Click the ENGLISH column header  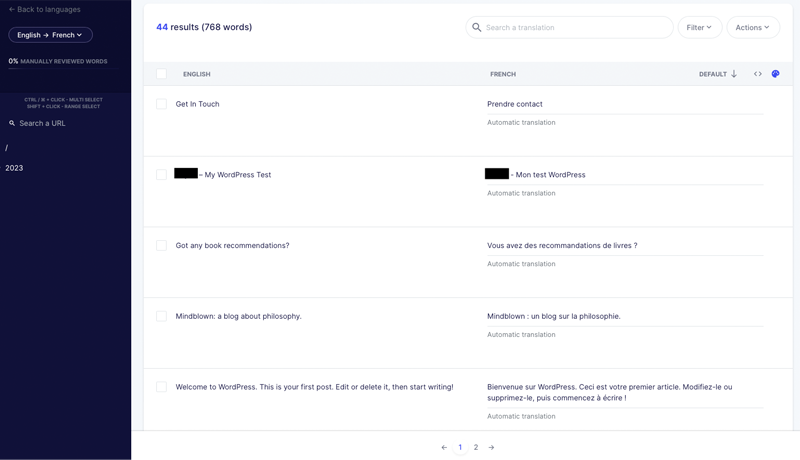click(x=196, y=74)
